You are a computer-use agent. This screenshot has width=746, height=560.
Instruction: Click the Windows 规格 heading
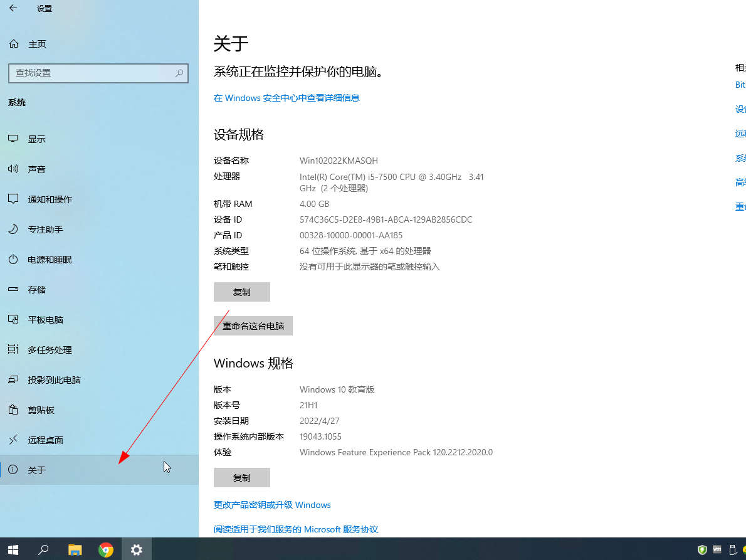[253, 363]
